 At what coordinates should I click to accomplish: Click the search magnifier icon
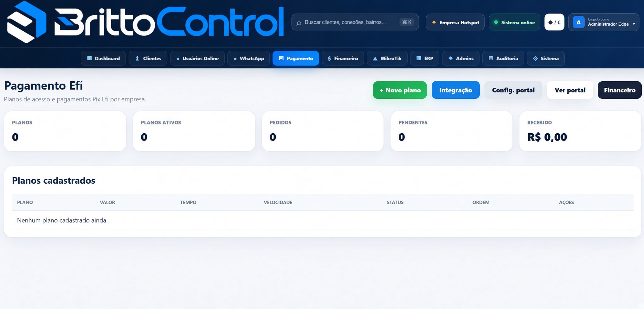pyautogui.click(x=299, y=23)
